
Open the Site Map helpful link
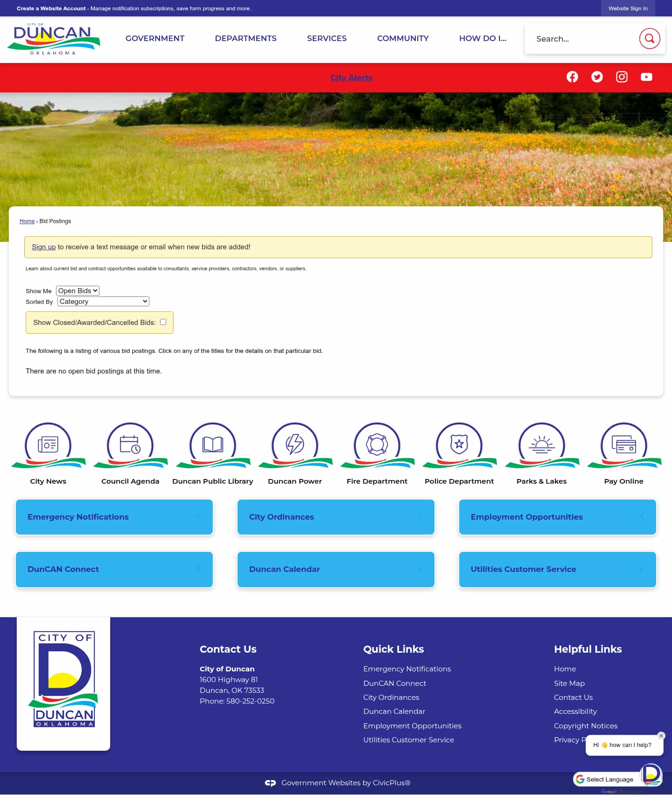tap(569, 683)
